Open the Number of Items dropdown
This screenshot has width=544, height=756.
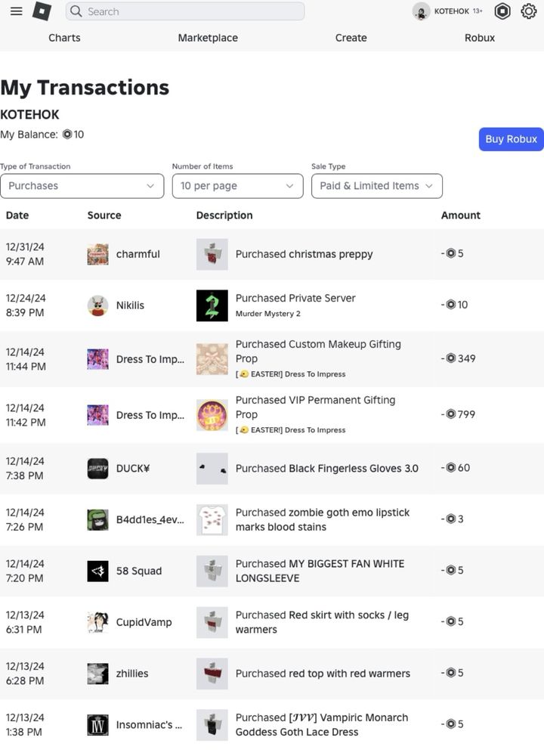(x=237, y=186)
